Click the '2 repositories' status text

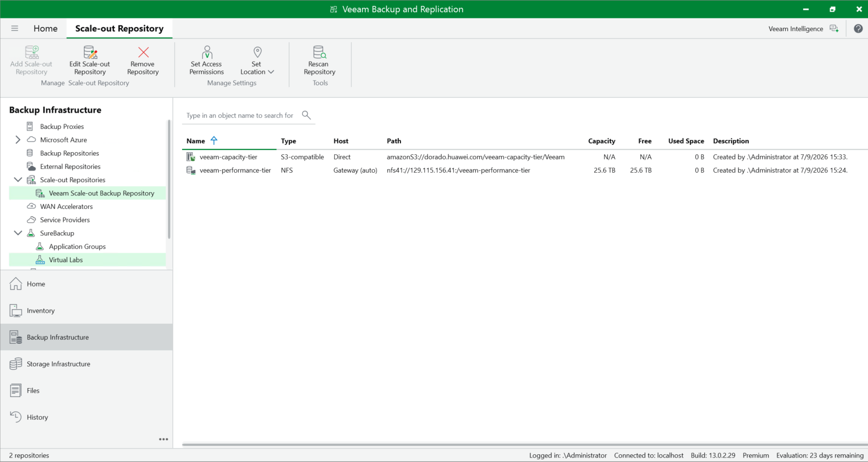point(29,455)
